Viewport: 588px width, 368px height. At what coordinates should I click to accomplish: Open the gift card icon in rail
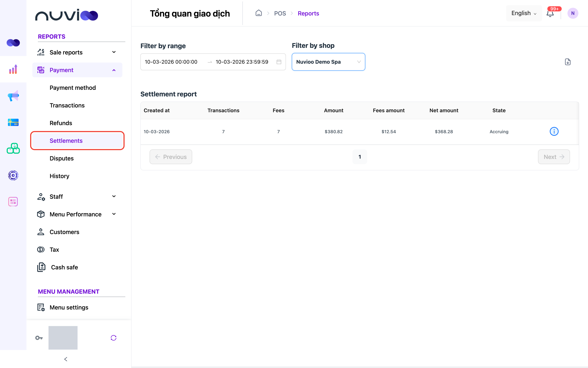(x=13, y=122)
